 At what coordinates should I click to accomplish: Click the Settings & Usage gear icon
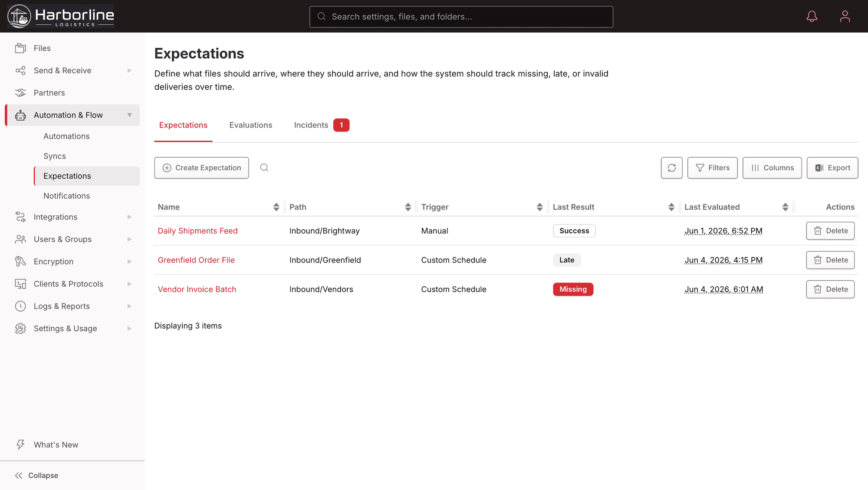(x=20, y=329)
